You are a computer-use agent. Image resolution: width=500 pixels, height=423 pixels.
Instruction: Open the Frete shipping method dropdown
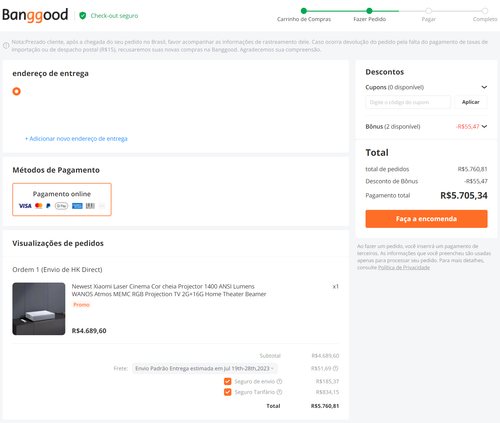click(x=205, y=369)
